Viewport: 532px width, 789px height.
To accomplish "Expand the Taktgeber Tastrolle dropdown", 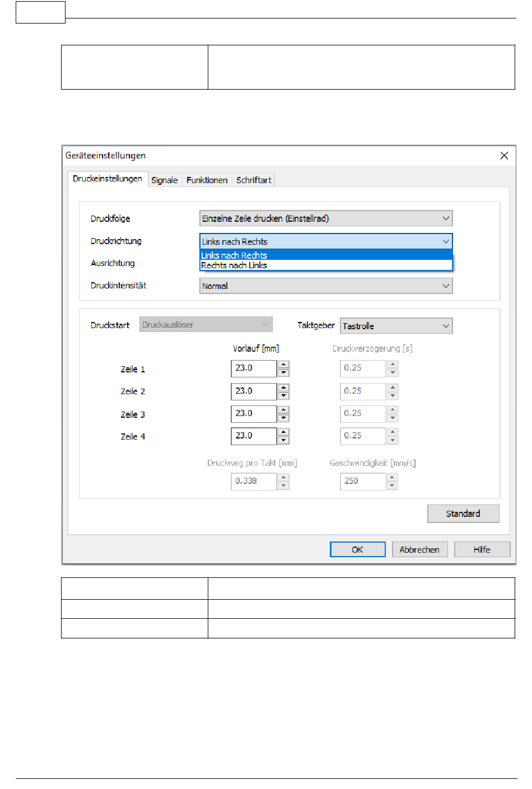I will pyautogui.click(x=396, y=326).
